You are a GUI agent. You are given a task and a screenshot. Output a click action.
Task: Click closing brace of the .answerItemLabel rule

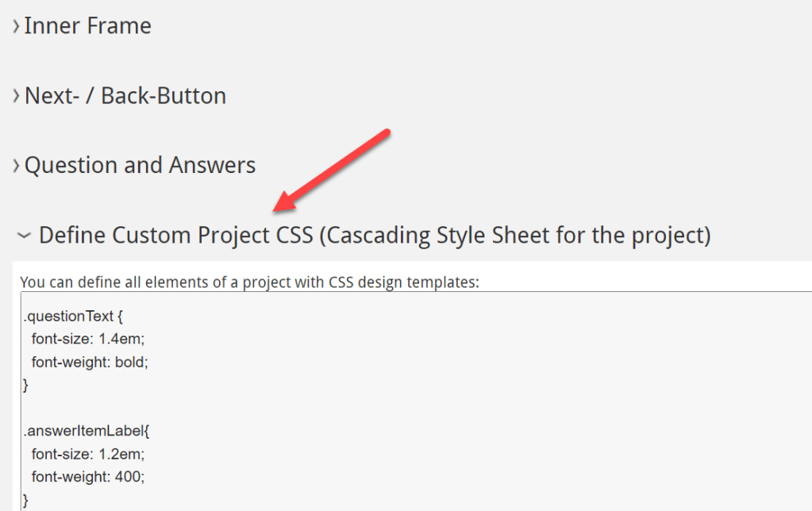pyautogui.click(x=25, y=500)
